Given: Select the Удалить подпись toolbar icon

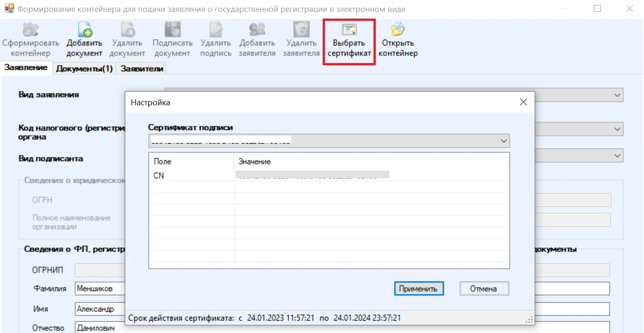Looking at the screenshot, I should [x=216, y=31].
